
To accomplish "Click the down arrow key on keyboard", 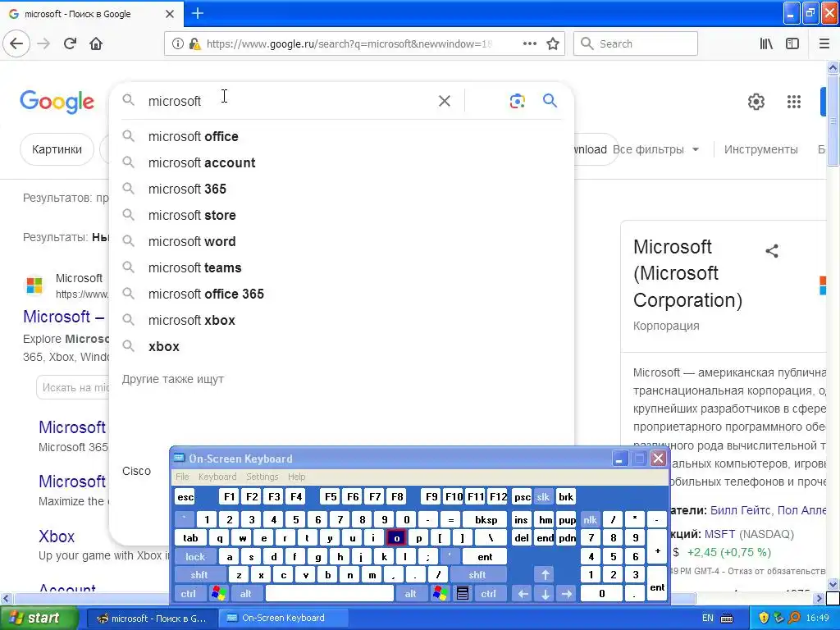I will click(545, 593).
